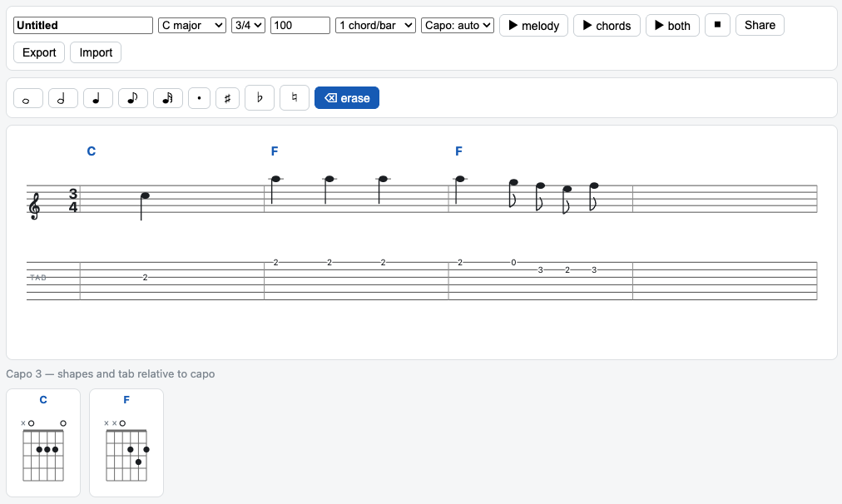842x504 pixels.
Task: Click the Share button
Action: (x=760, y=25)
